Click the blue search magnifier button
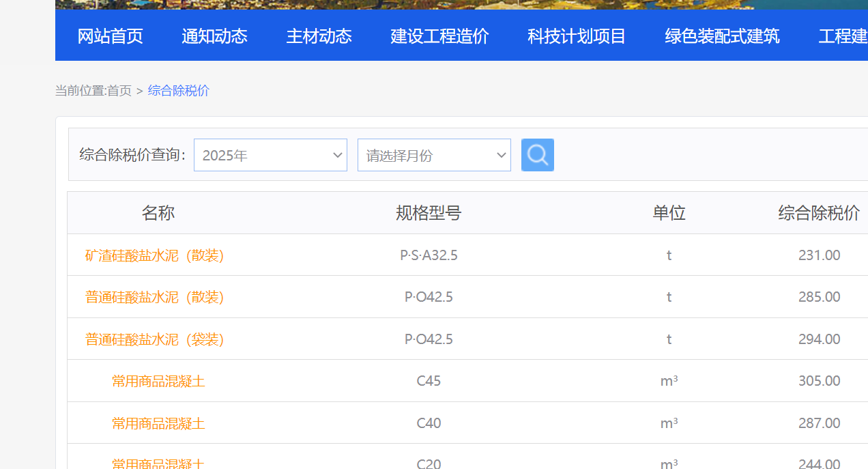Image resolution: width=868 pixels, height=469 pixels. point(537,155)
